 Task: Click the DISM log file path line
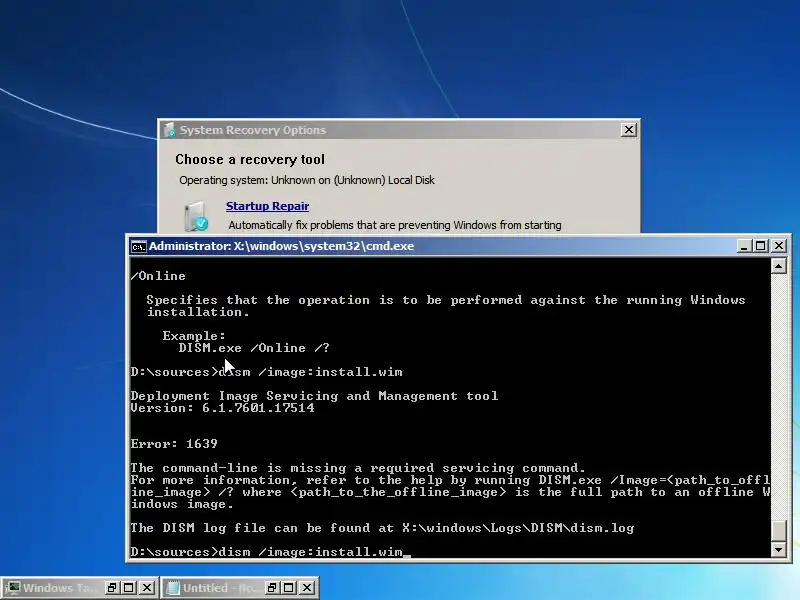[382, 528]
